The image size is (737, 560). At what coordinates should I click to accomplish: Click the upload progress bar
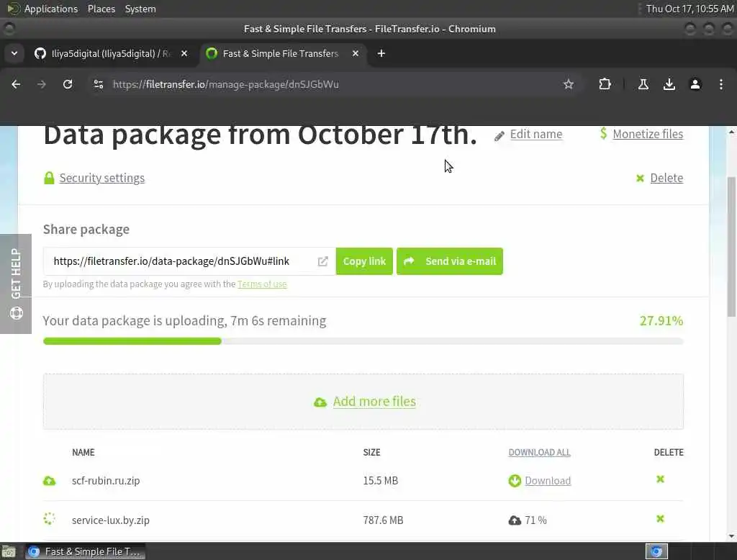[x=363, y=341]
